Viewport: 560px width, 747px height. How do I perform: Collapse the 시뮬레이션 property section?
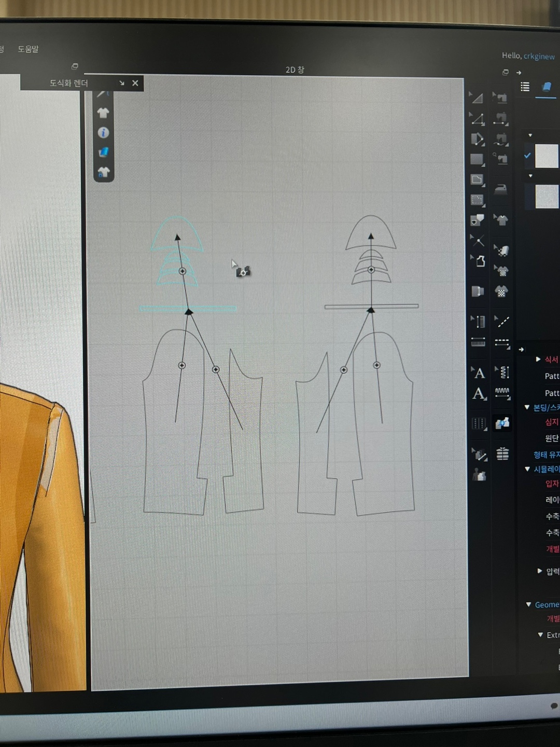tap(527, 469)
